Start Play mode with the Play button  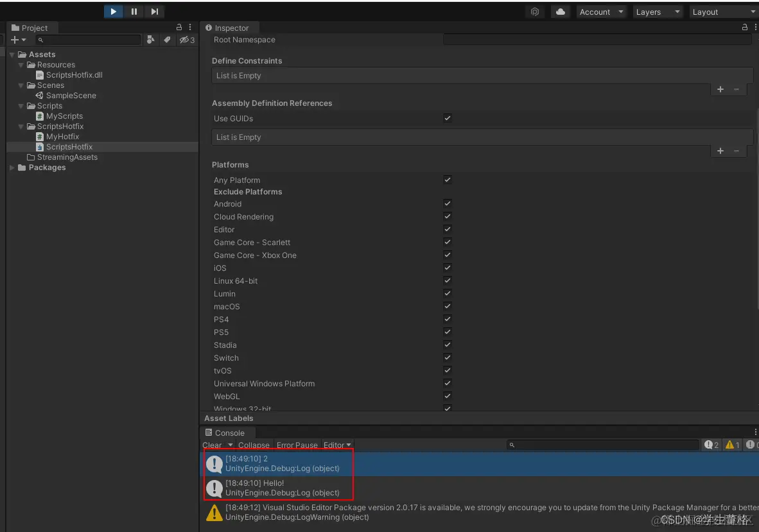tap(113, 12)
